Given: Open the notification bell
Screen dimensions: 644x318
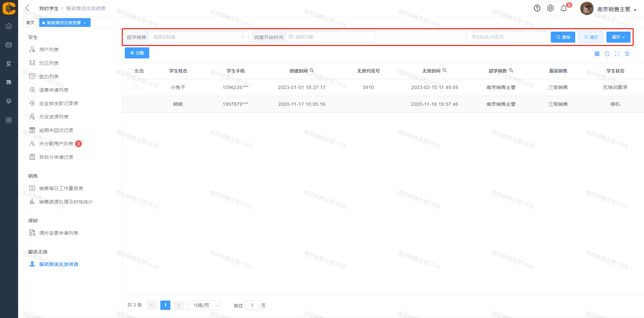Looking at the screenshot, I should pyautogui.click(x=564, y=8).
